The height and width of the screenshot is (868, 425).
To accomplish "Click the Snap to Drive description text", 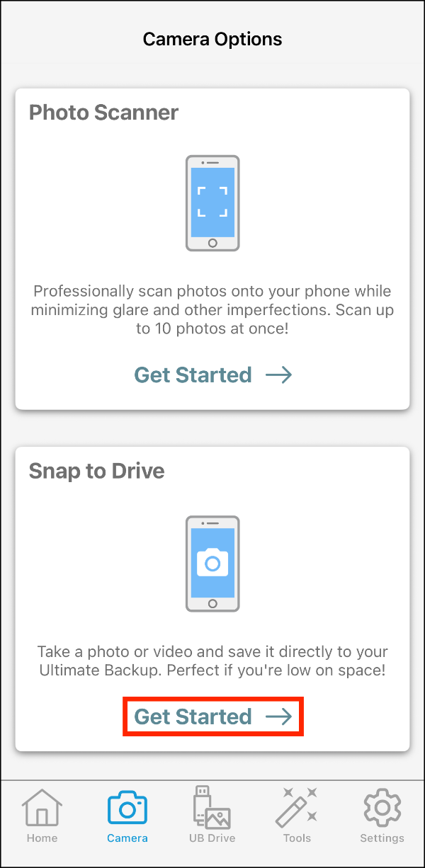I will pos(212,661).
